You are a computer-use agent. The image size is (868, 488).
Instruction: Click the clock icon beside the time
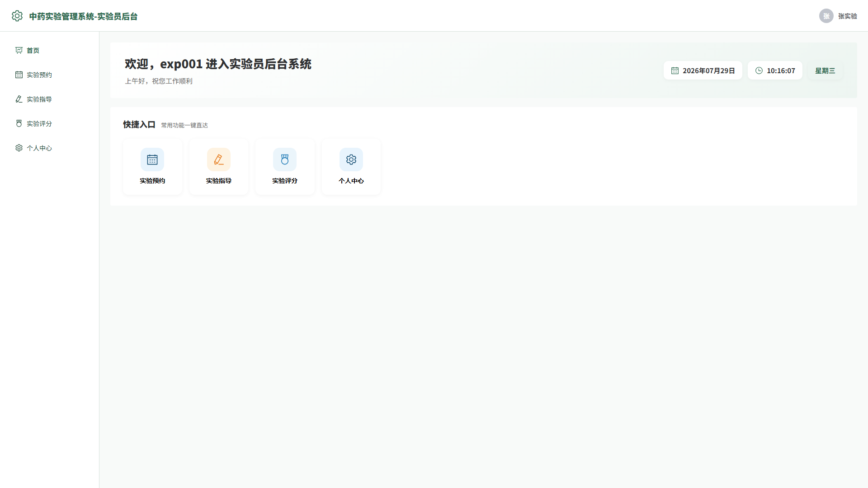(x=759, y=70)
